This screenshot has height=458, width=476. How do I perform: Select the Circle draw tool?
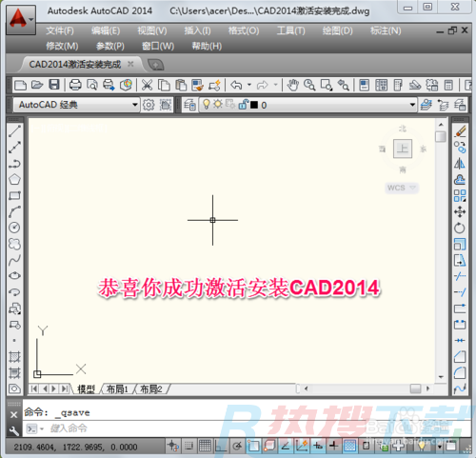point(14,228)
